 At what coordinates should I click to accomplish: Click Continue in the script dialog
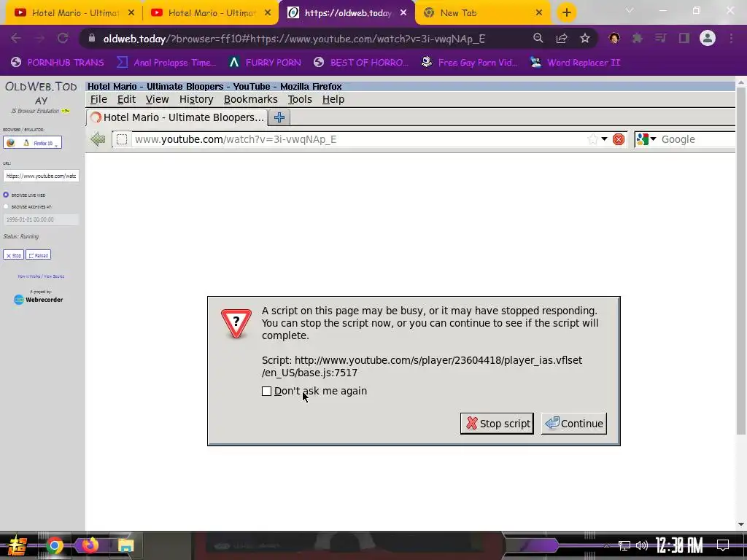(x=573, y=424)
